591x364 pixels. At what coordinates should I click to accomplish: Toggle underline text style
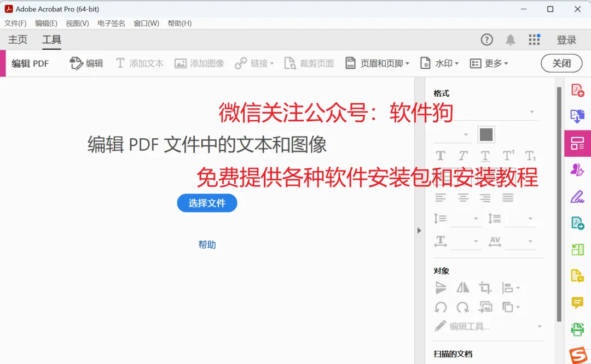pos(485,155)
